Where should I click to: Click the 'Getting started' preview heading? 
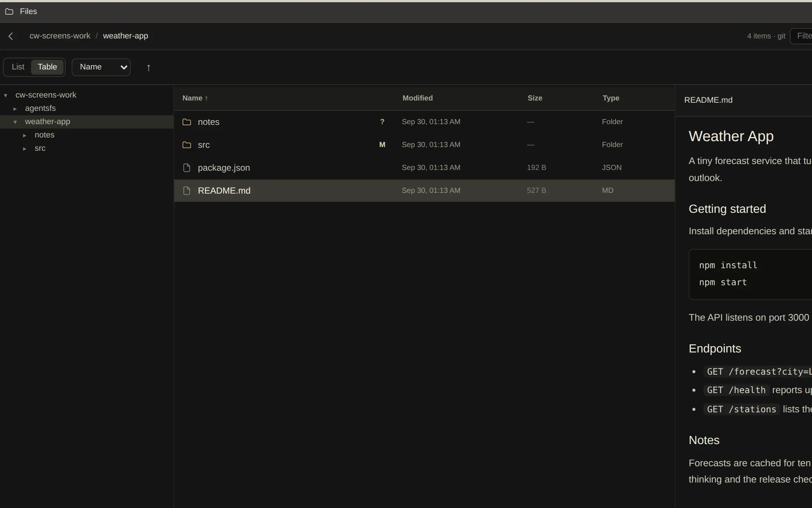[727, 209]
